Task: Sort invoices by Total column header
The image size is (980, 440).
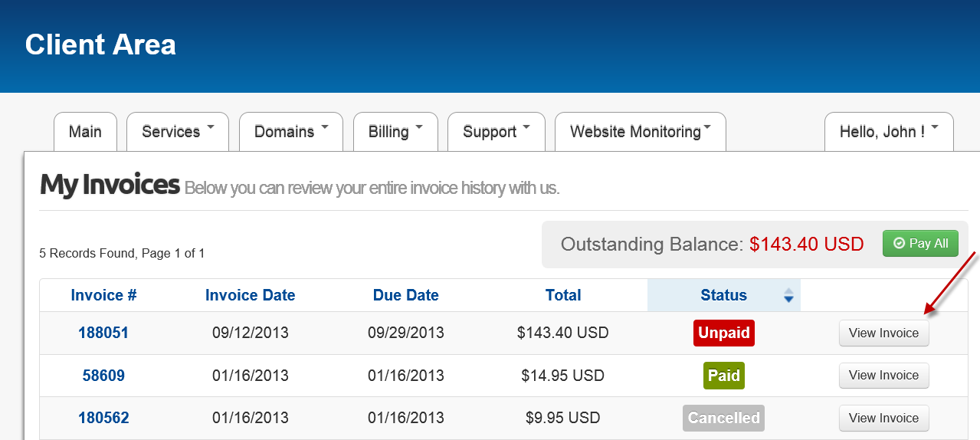Action: (x=563, y=295)
